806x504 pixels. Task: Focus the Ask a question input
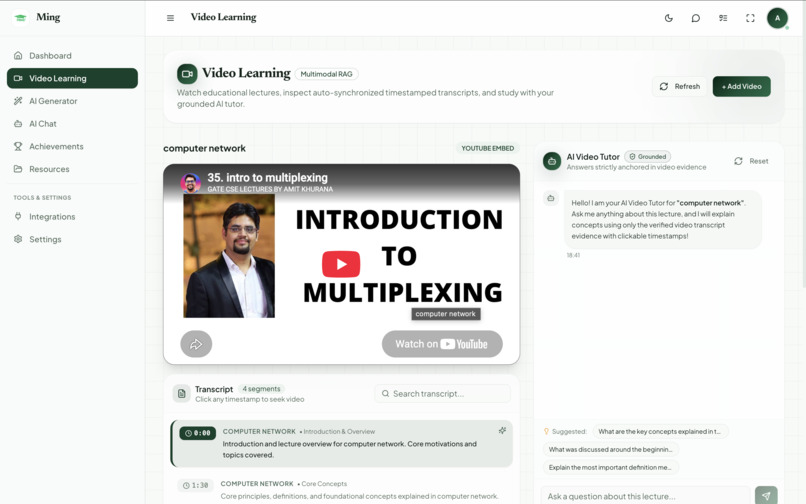pos(645,496)
